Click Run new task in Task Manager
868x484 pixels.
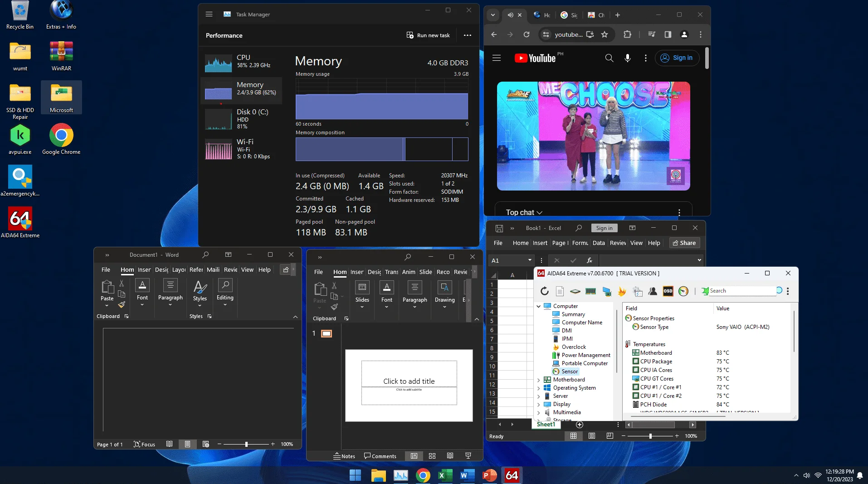tap(428, 35)
